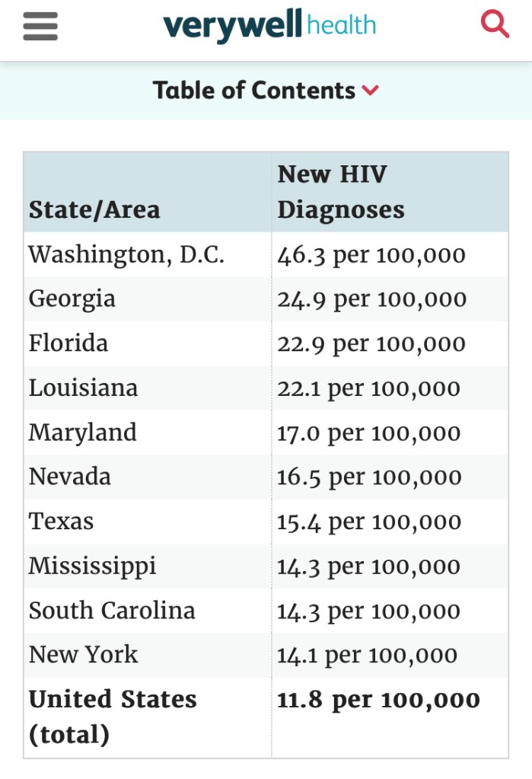Open the hamburger navigation menu
This screenshot has width=532, height=779.
[40, 27]
